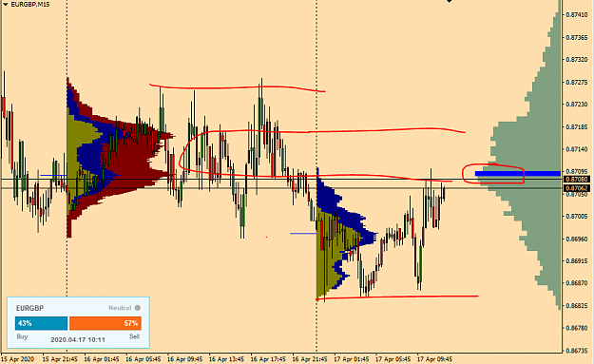The image size is (594, 364).
Task: Click the Buy label under the blue bar
Action: [x=23, y=336]
